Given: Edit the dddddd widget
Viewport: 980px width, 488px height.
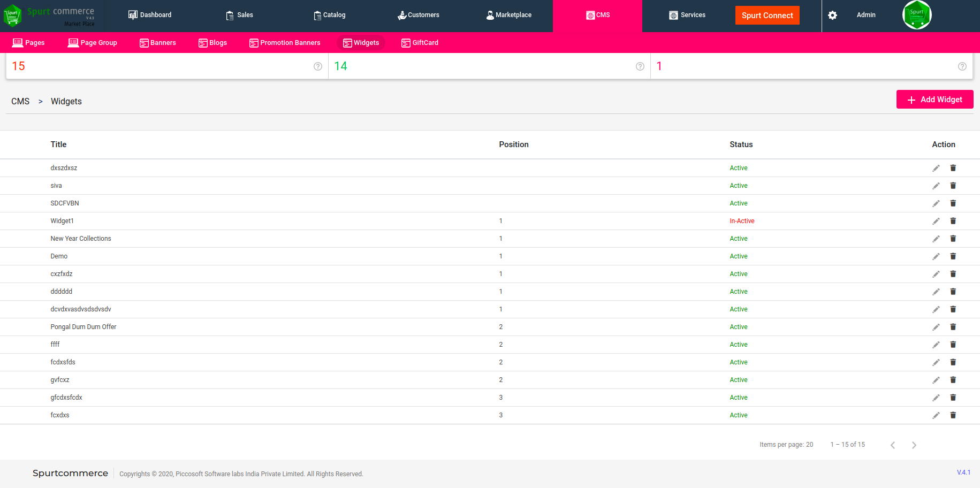Looking at the screenshot, I should (936, 292).
